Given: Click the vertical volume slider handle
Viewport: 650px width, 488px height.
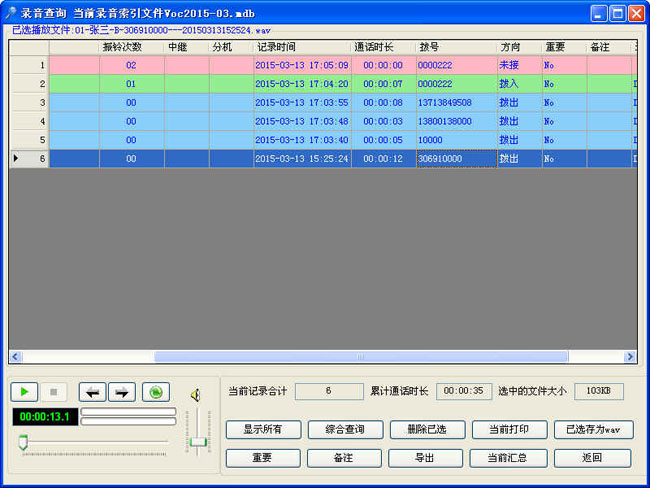Looking at the screenshot, I should pos(198,441).
